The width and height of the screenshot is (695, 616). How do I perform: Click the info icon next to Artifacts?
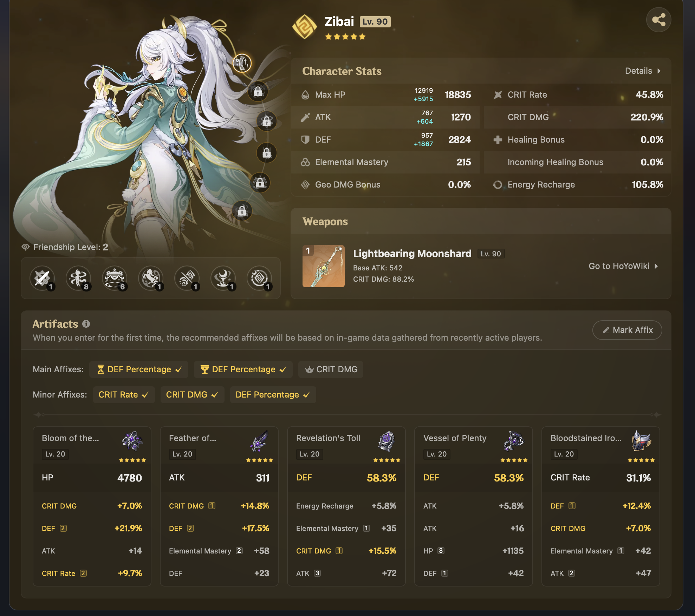pyautogui.click(x=86, y=324)
